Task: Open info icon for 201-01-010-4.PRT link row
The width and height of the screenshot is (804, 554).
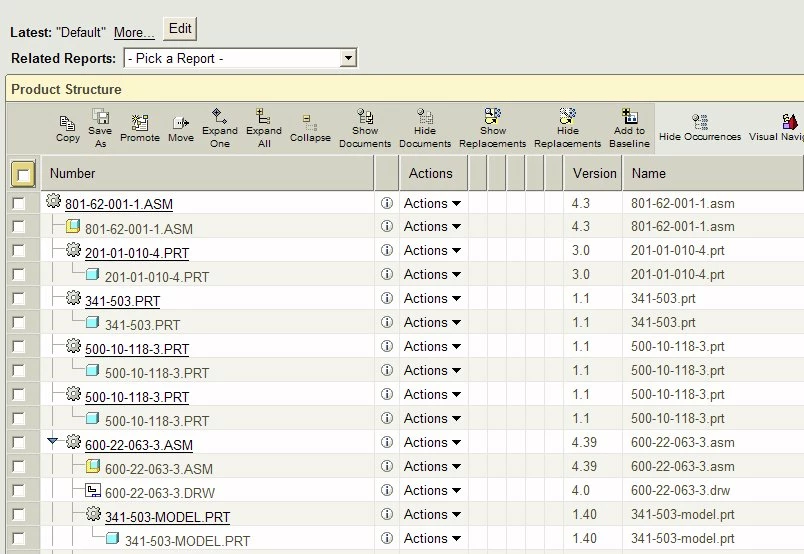Action: [387, 250]
